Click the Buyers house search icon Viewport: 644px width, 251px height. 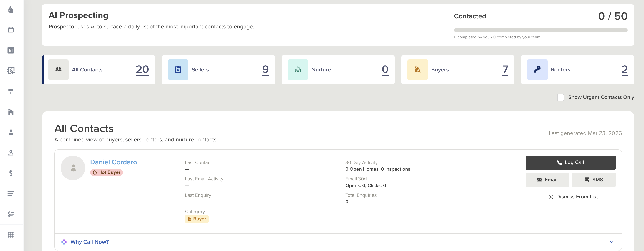point(417,69)
